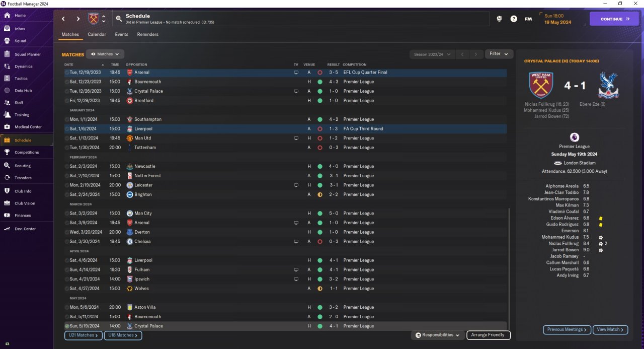Open Club Vision
644x349 pixels.
coord(25,203)
